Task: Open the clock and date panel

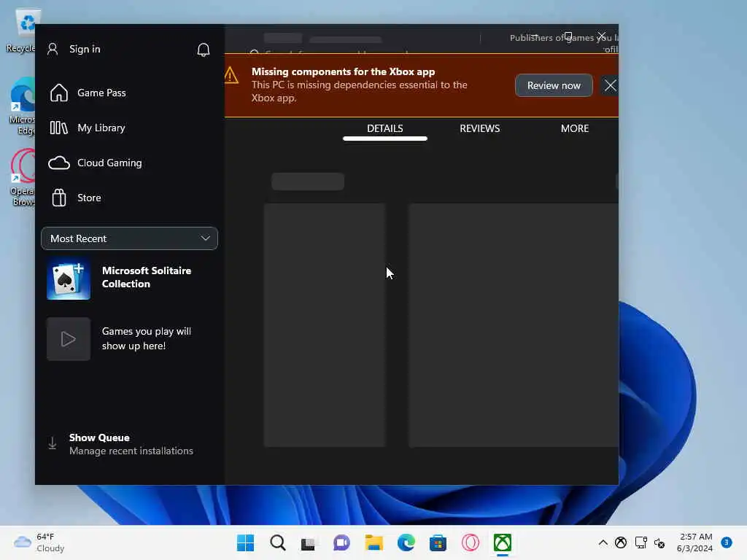Action: click(695, 542)
